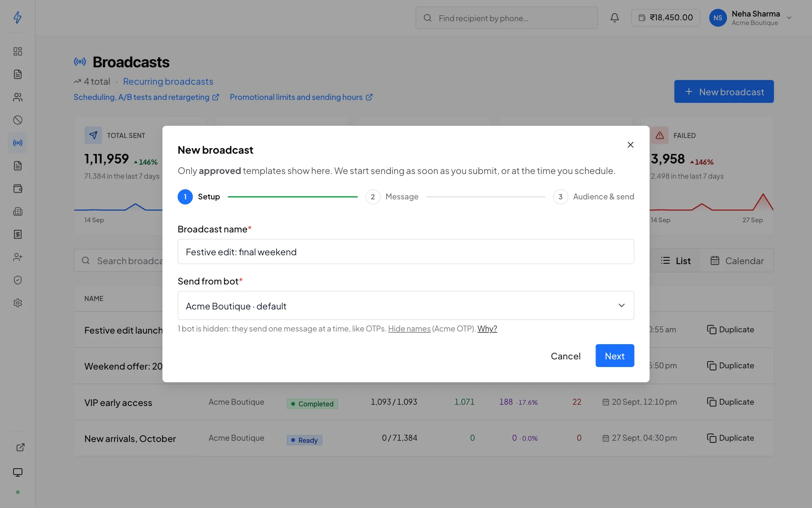Screen dimensions: 812x508
Task: Open the document icon below dashboard in sidebar
Action: pos(17,74)
